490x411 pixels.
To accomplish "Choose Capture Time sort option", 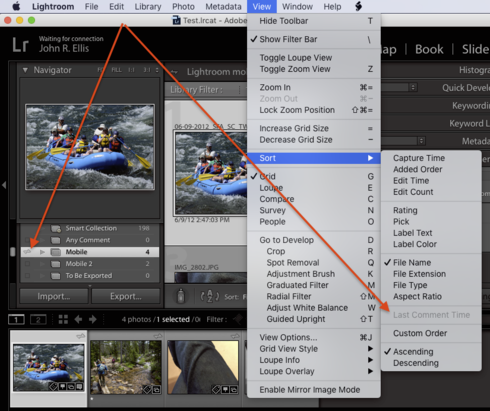I will pos(431,158).
